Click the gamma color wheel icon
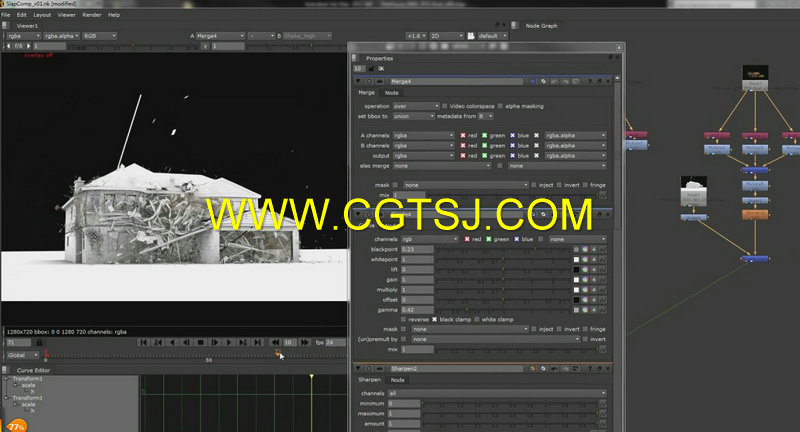The width and height of the screenshot is (800, 432). coord(585,310)
